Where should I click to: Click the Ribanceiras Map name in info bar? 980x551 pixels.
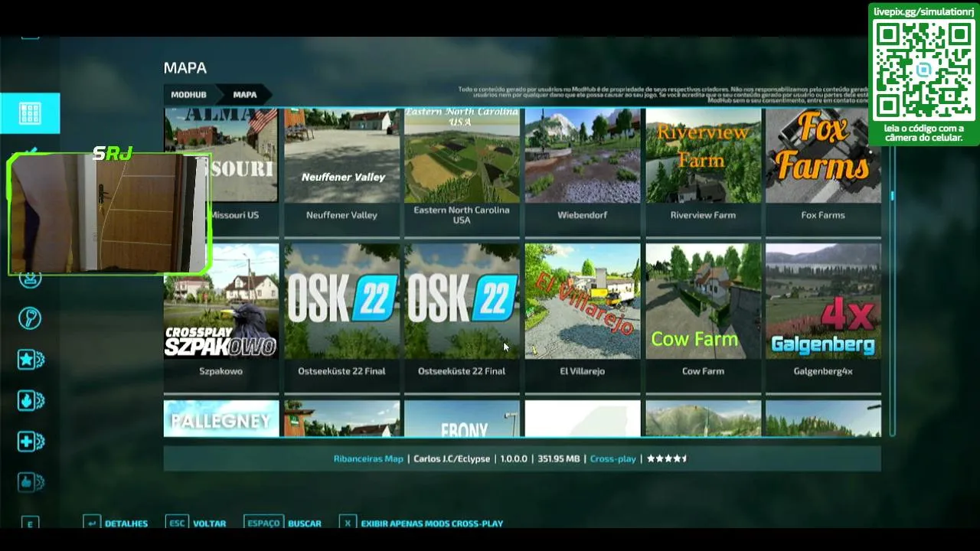coord(368,459)
